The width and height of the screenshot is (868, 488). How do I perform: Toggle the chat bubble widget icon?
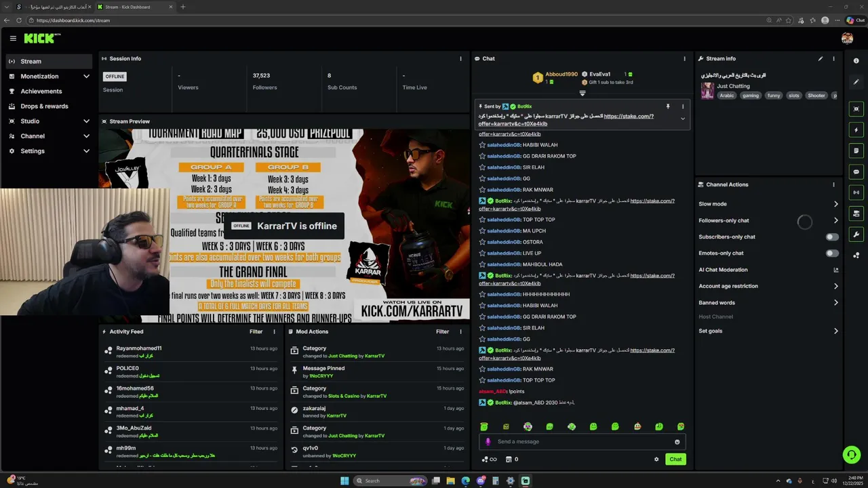(x=856, y=172)
